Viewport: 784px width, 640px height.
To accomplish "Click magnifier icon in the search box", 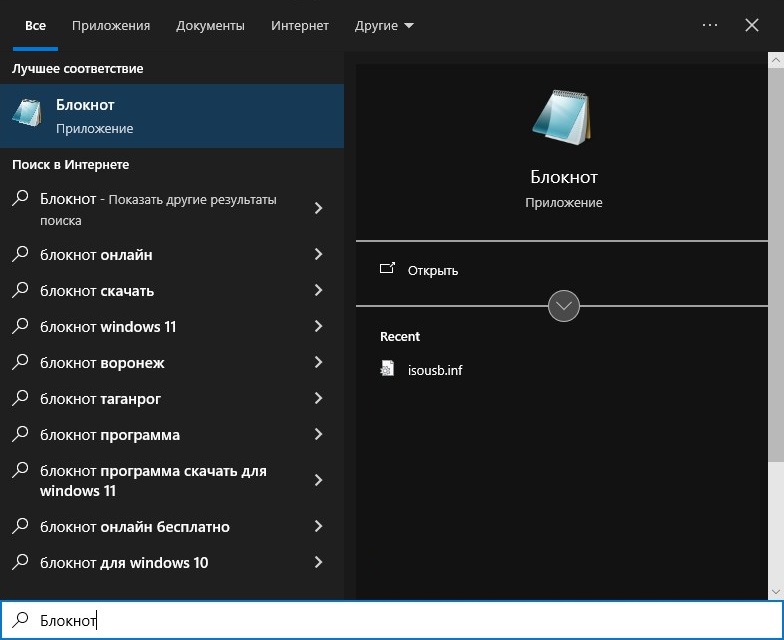I will (x=20, y=620).
